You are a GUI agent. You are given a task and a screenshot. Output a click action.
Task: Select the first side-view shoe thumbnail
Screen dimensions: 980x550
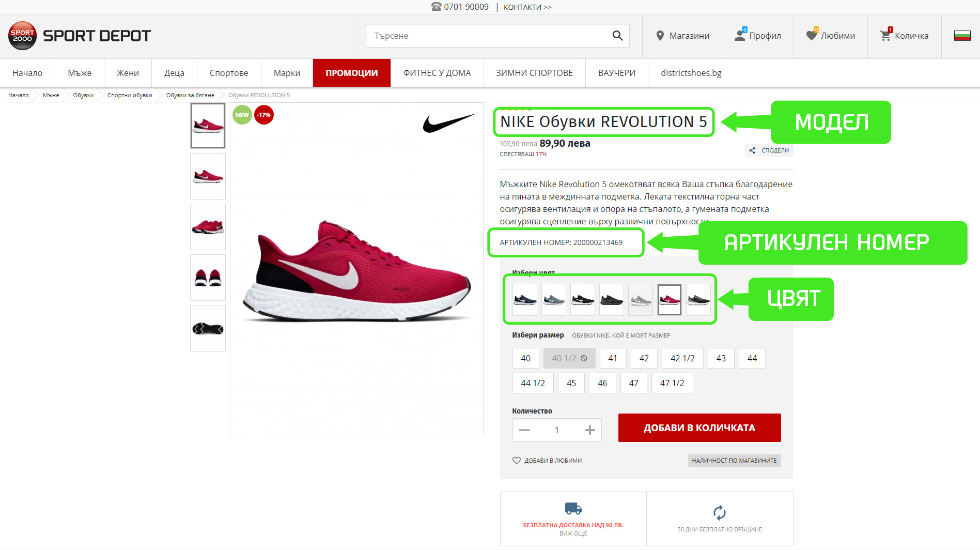tap(208, 126)
